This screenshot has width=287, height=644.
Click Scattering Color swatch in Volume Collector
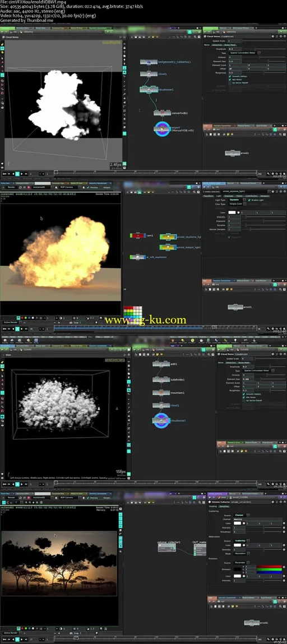[x=237, y=523]
